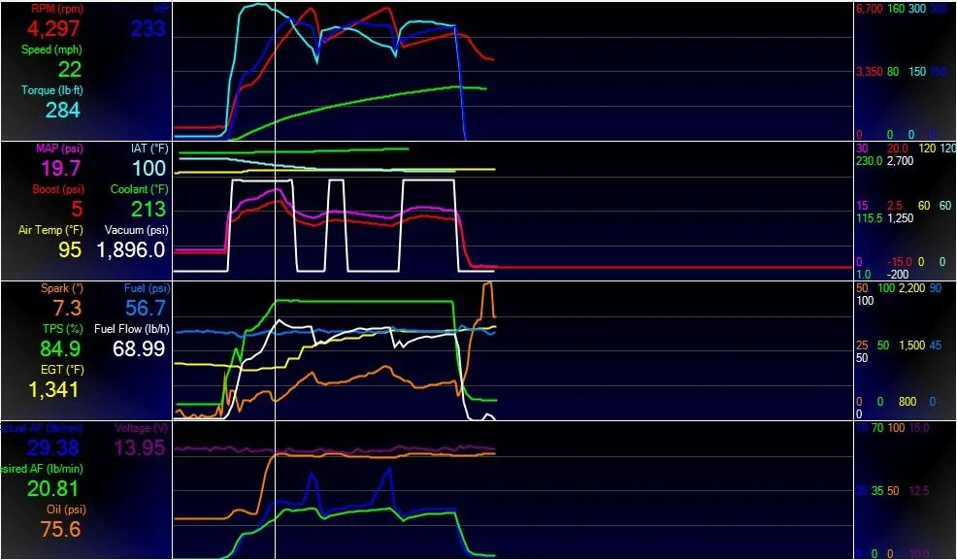Click the blue 90 fuel axis value

[936, 288]
